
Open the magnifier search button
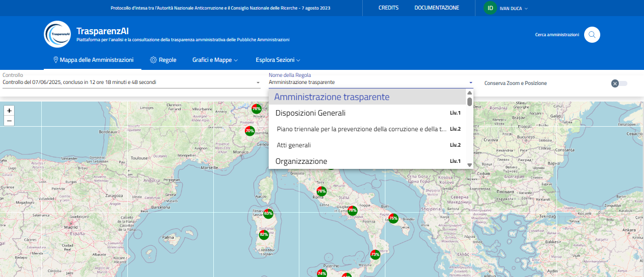(x=592, y=35)
